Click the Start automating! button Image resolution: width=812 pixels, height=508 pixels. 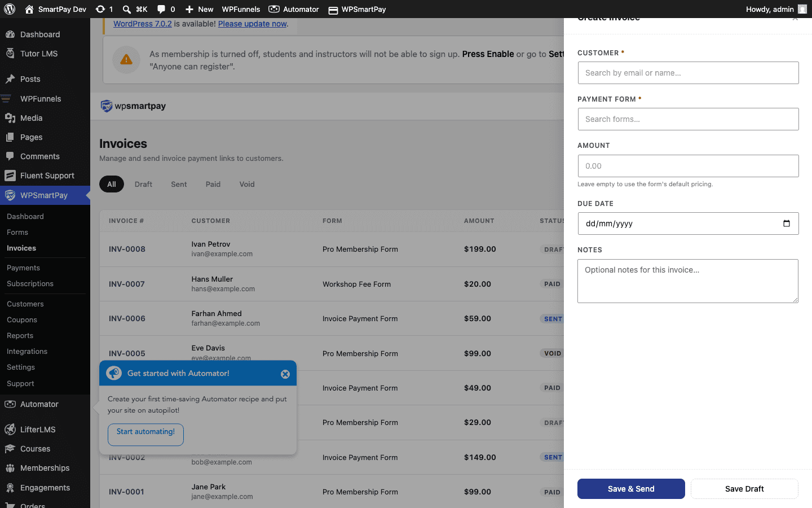[x=145, y=435]
